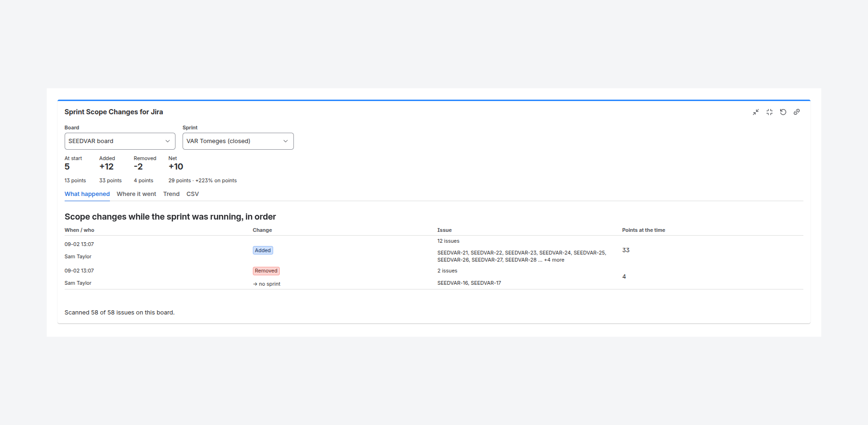Switch to the What happened tab
Screen dimensions: 868x425
[x=87, y=194]
